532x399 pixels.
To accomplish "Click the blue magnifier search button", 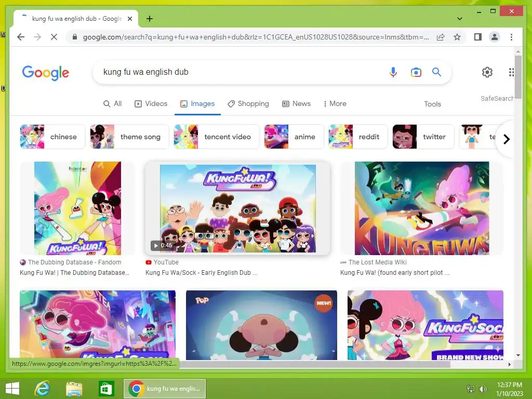I will pyautogui.click(x=436, y=72).
